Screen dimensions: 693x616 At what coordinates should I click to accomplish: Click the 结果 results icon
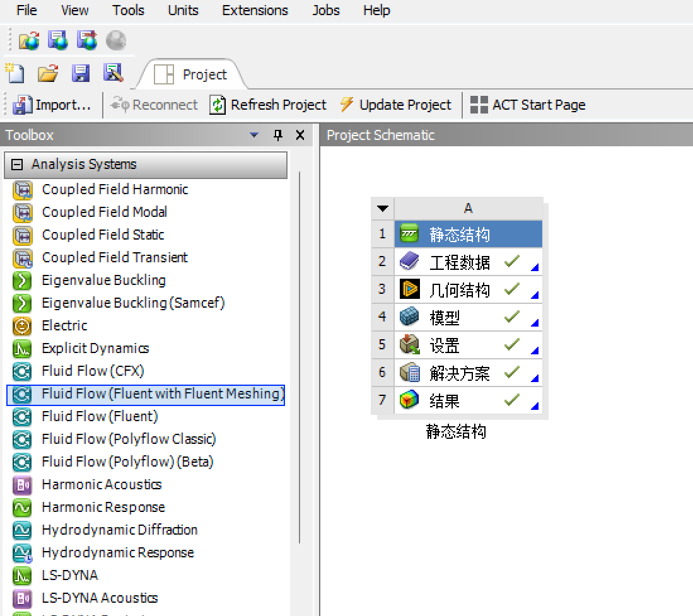(409, 400)
